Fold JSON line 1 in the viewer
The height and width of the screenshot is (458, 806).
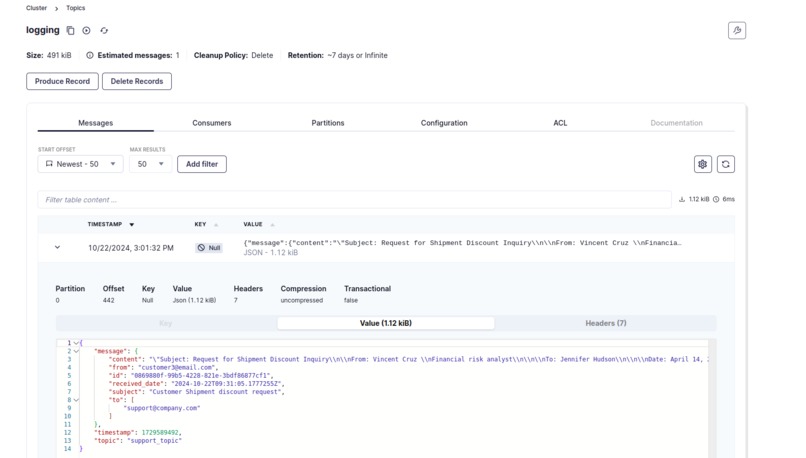point(76,343)
